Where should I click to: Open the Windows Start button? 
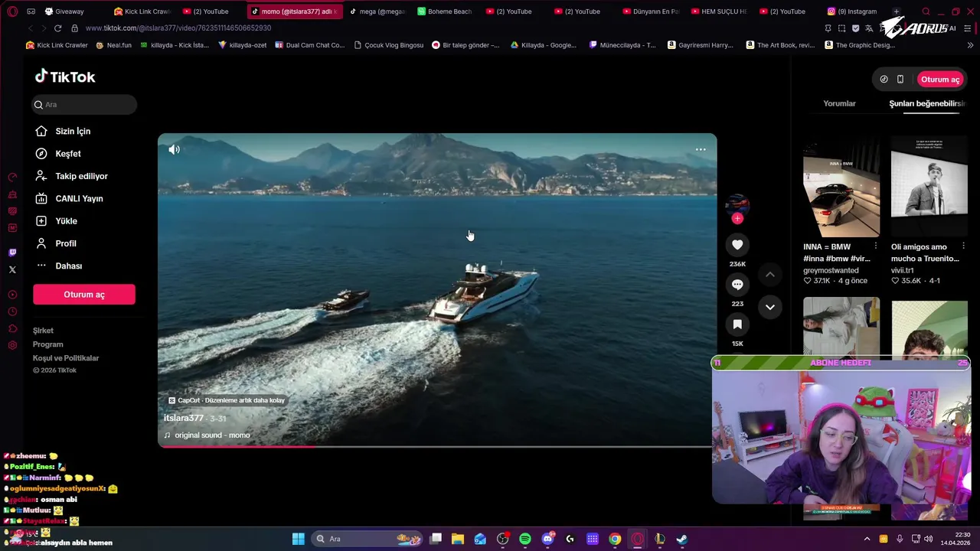pos(298,539)
